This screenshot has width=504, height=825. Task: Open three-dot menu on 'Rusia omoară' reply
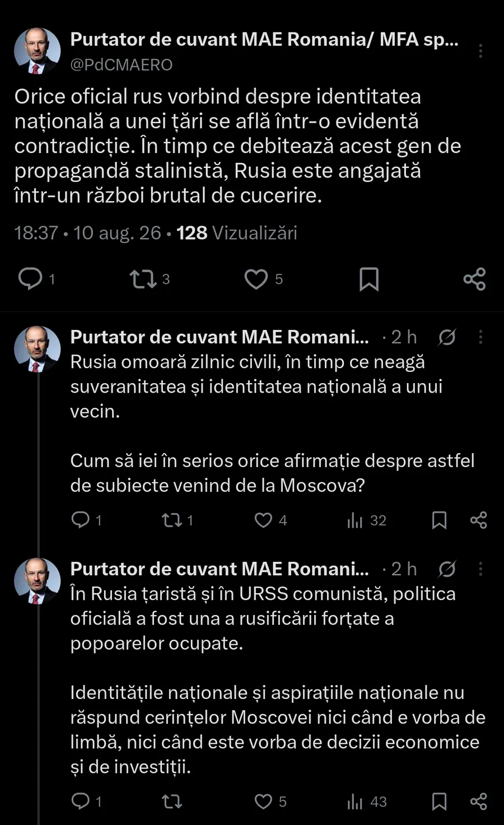(x=480, y=337)
